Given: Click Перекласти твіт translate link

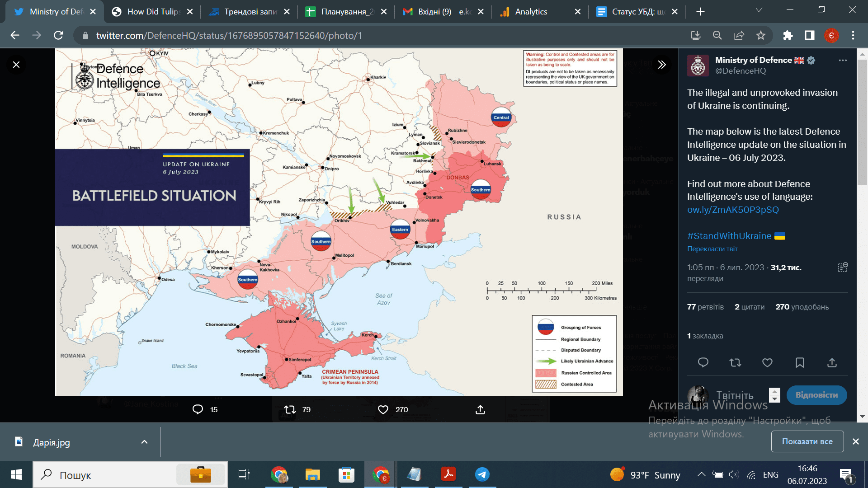Looking at the screenshot, I should pos(712,249).
